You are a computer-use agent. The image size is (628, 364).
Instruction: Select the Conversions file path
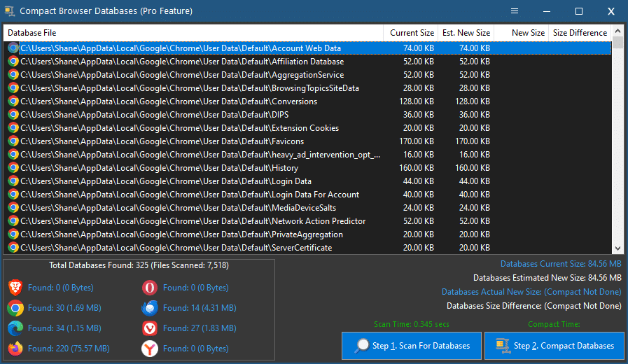(x=169, y=101)
